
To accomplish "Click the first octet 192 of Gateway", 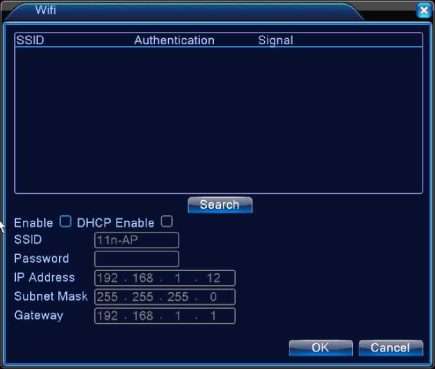I will tap(107, 316).
